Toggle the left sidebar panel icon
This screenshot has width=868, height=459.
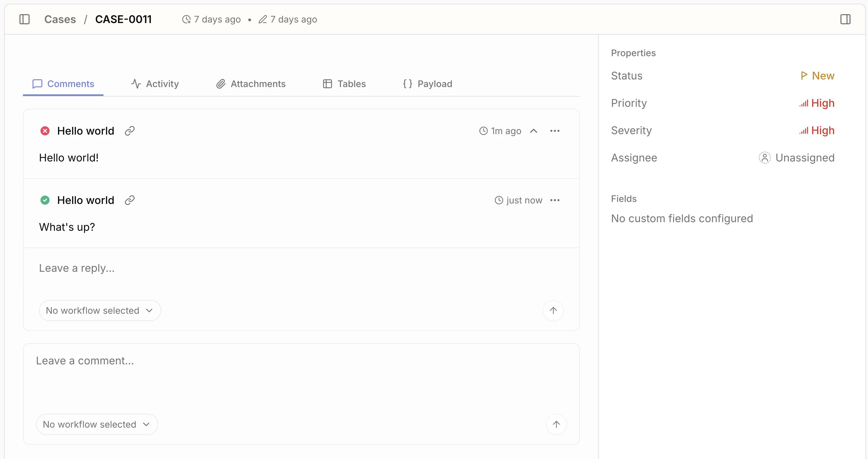[25, 19]
